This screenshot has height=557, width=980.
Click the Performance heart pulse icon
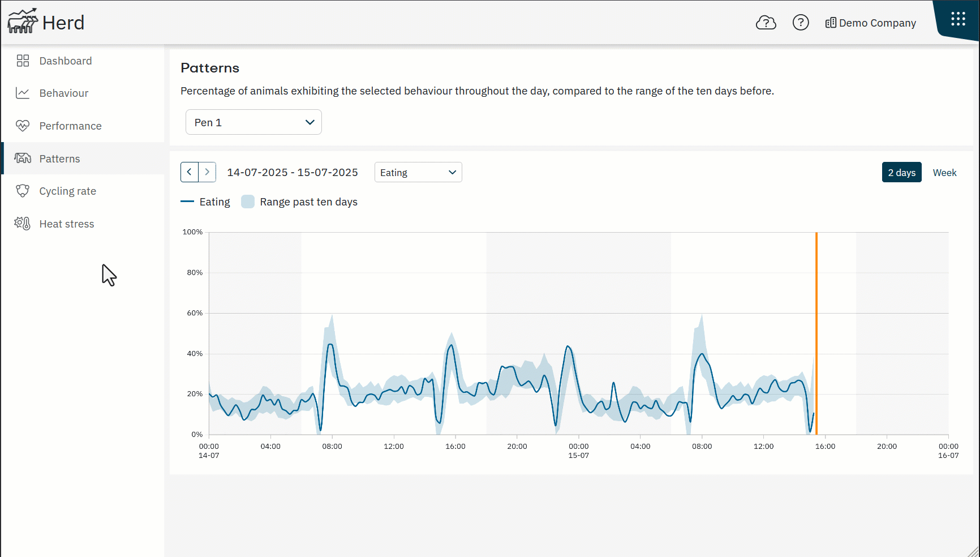[23, 126]
